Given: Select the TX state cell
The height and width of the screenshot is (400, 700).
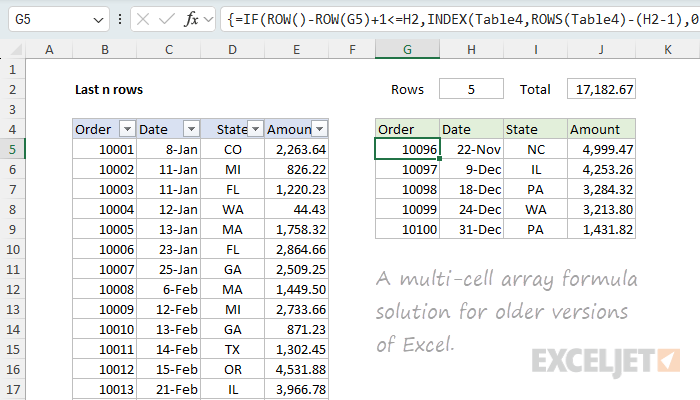Looking at the screenshot, I should tap(233, 350).
